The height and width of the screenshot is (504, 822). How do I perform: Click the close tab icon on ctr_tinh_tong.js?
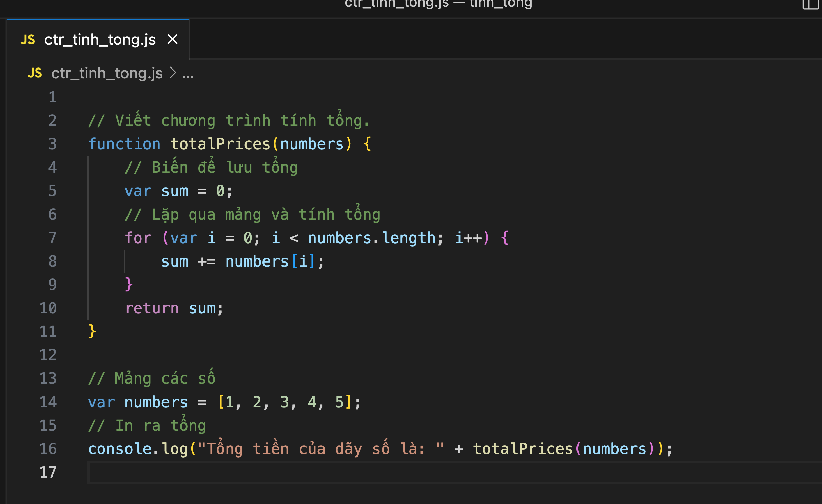click(x=173, y=39)
